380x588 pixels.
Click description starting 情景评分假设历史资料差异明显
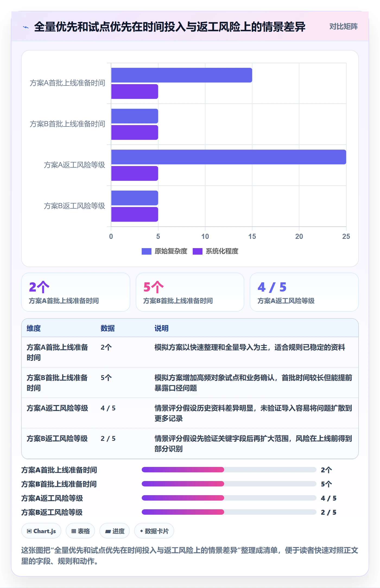253,413
